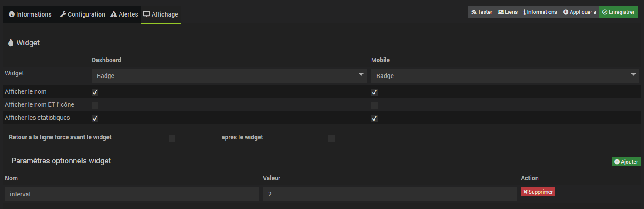Click the plus icon on Appliquer à
This screenshot has width=644, height=209.
click(566, 12)
